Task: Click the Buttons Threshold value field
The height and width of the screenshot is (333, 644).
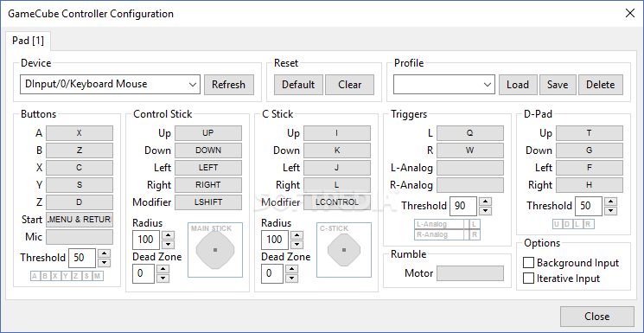Action: [82, 258]
